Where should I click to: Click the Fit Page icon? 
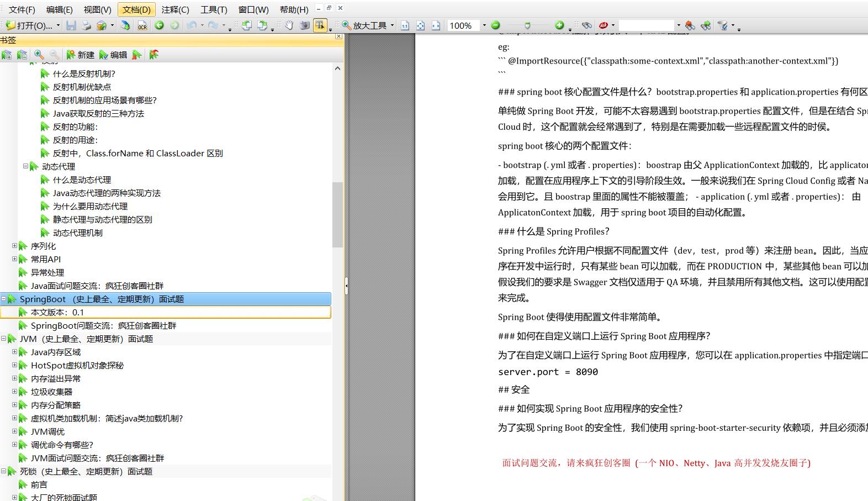pos(421,25)
